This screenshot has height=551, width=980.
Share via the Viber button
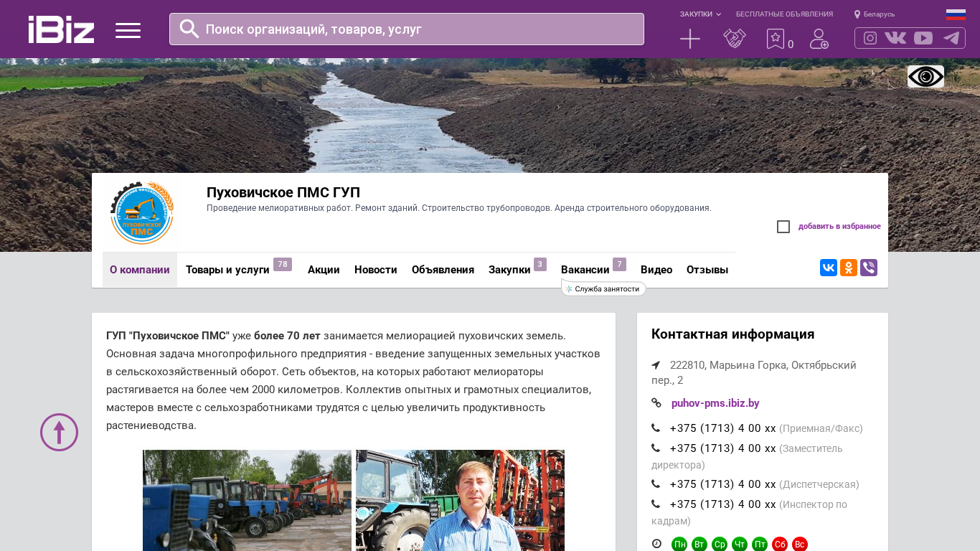(x=869, y=268)
